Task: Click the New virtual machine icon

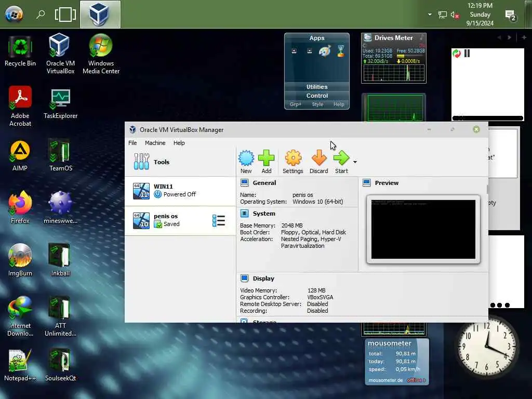Action: (246, 162)
